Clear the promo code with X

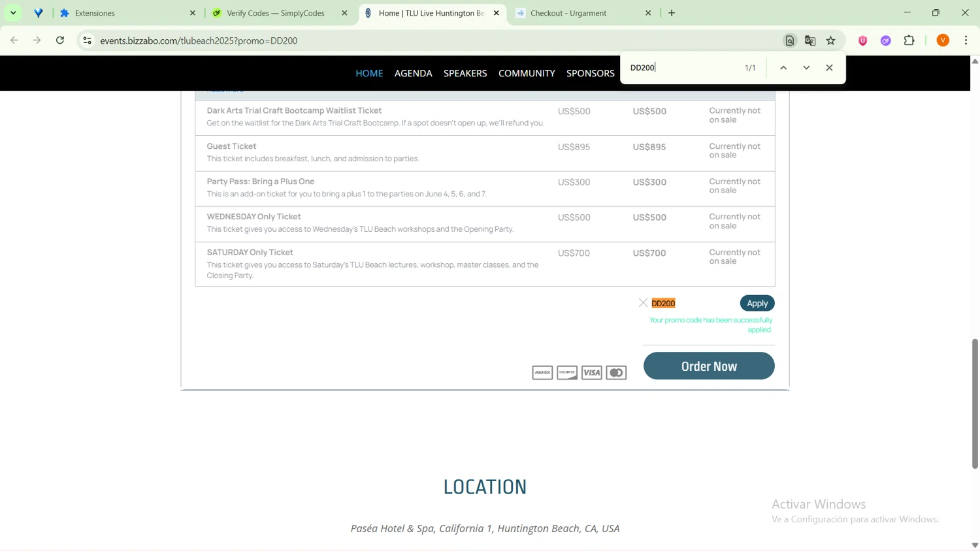click(x=643, y=303)
